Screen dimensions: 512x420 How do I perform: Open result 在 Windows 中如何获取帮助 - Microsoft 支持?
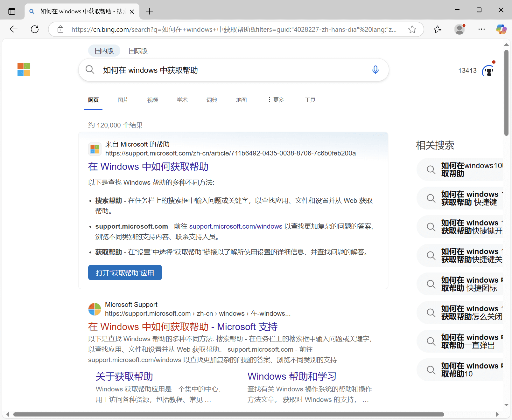coord(183,327)
